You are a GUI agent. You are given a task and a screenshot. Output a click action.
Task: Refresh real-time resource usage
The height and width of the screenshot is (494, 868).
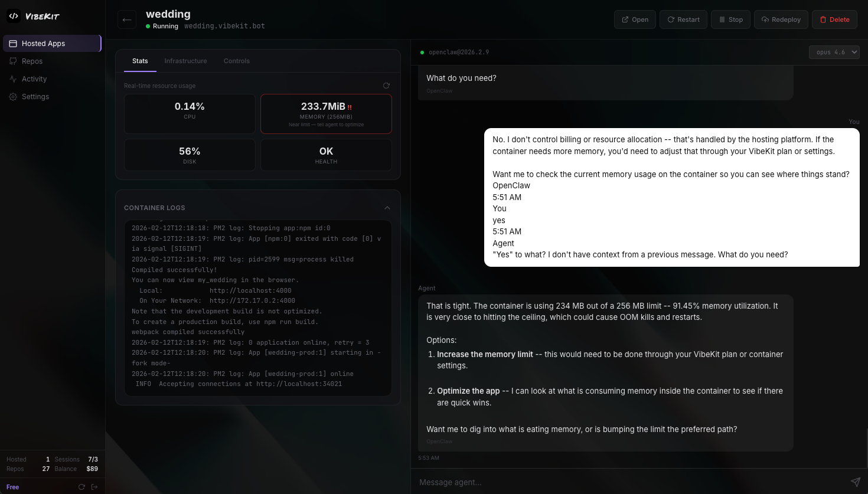386,86
